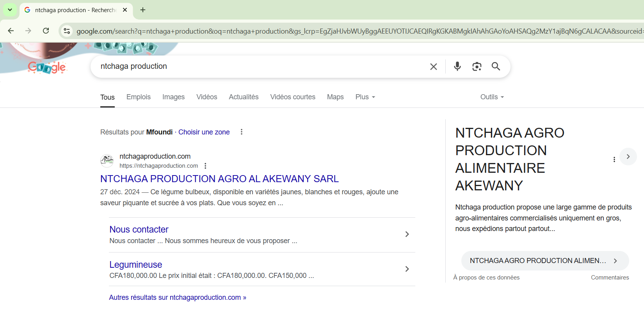
Task: Go back to the previous page
Action: (x=11, y=30)
